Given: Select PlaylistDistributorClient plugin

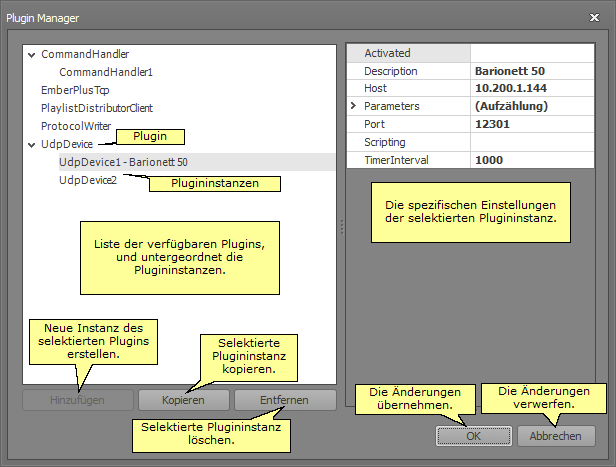Looking at the screenshot, I should [97, 108].
